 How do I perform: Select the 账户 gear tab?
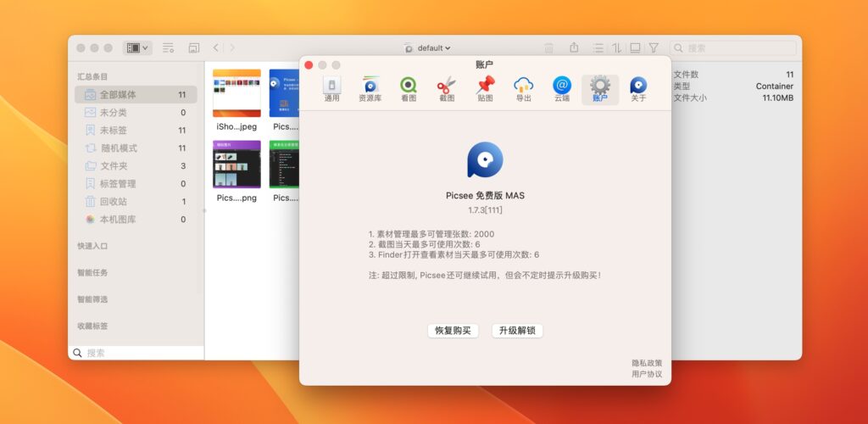600,90
